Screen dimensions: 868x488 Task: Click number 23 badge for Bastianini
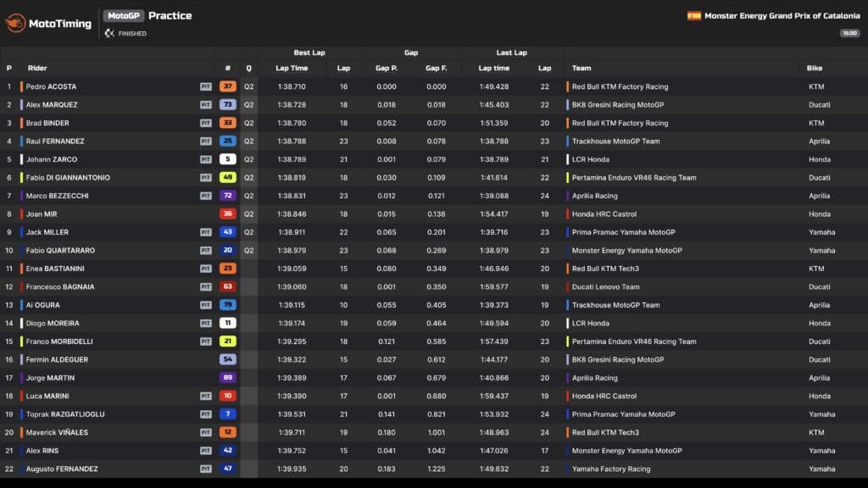click(227, 269)
